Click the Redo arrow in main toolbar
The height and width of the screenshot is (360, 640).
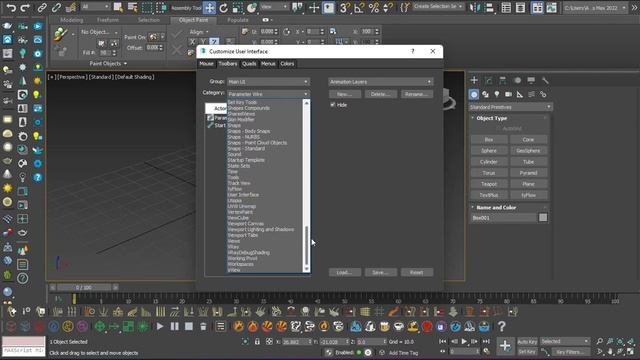point(25,7)
